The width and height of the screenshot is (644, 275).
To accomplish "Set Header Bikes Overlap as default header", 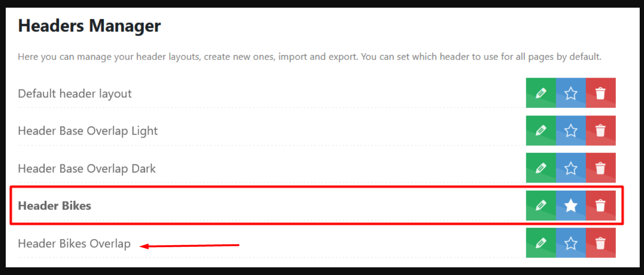I will [571, 243].
